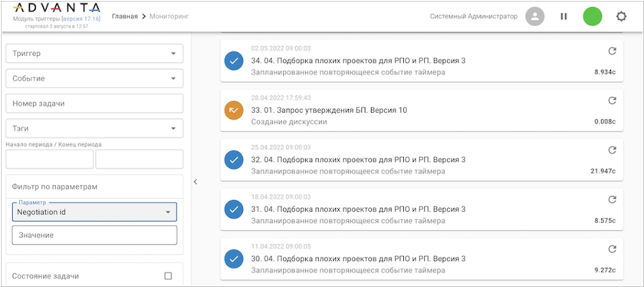Screen dimensions: 644x287
Task: Open task '34. 04. Подборка плохих проектов'
Action: pos(358,61)
